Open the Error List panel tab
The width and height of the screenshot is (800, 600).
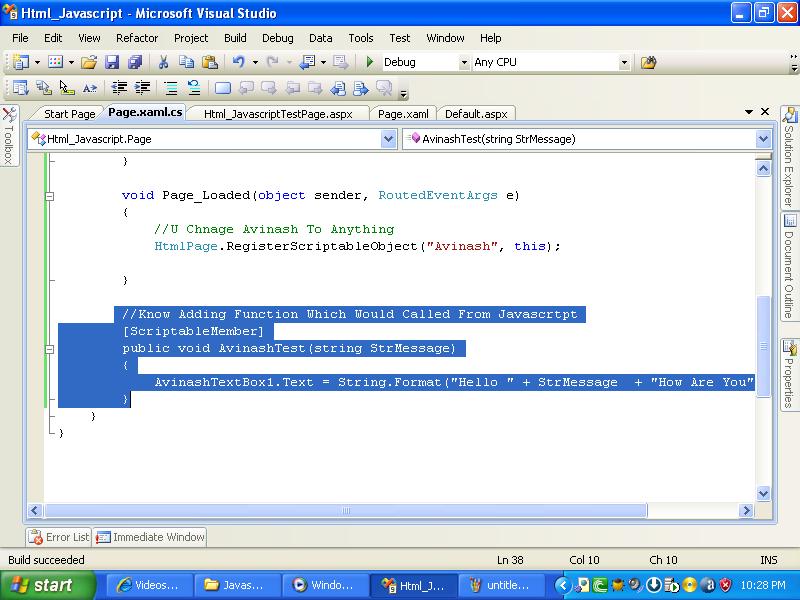(x=59, y=537)
